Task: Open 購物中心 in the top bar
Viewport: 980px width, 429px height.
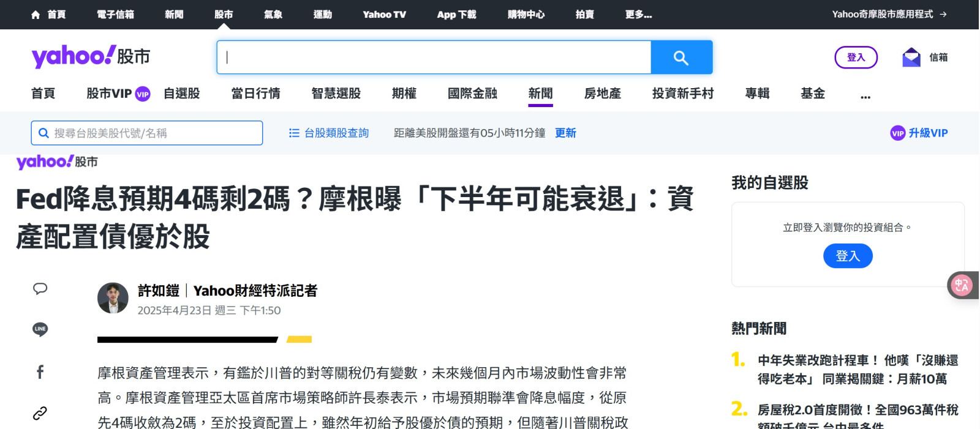Action: click(526, 15)
